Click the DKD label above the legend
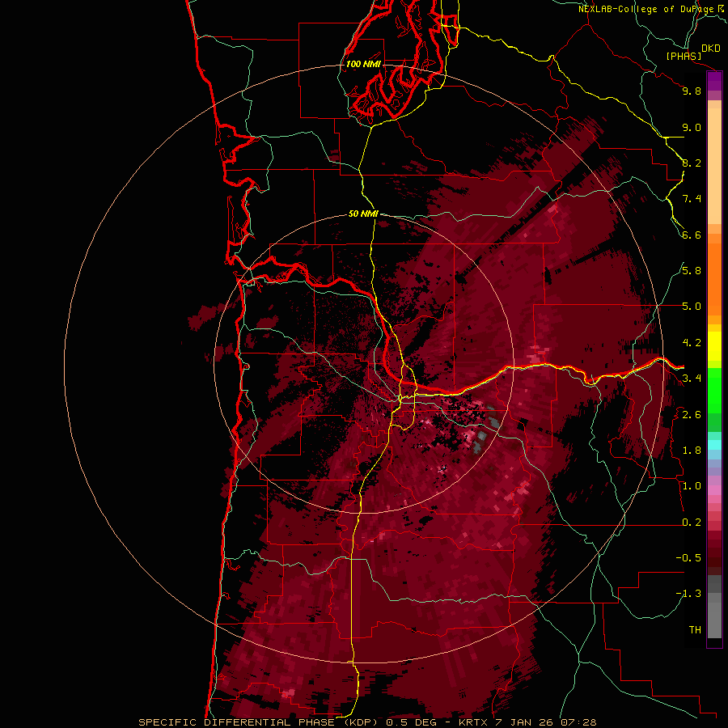This screenshot has height=728, width=728. [x=711, y=49]
